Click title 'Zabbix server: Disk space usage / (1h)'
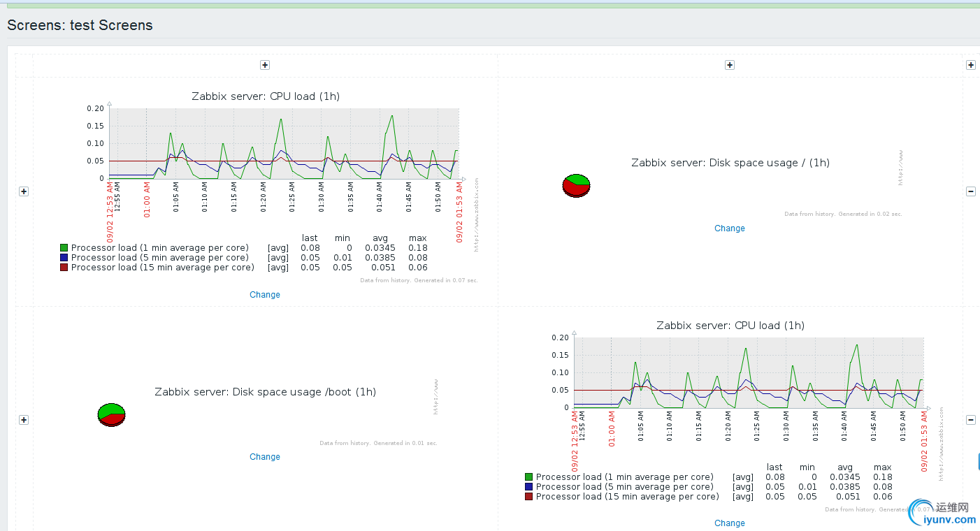 (x=730, y=163)
